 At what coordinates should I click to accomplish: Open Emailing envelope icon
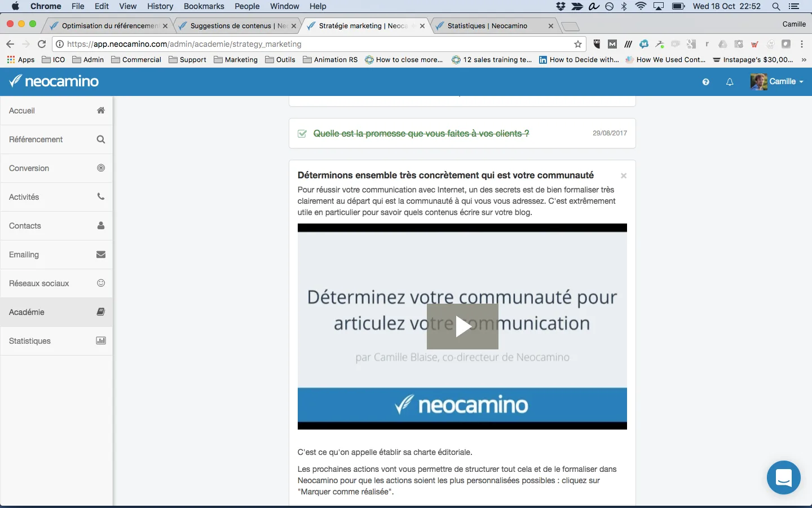(101, 254)
